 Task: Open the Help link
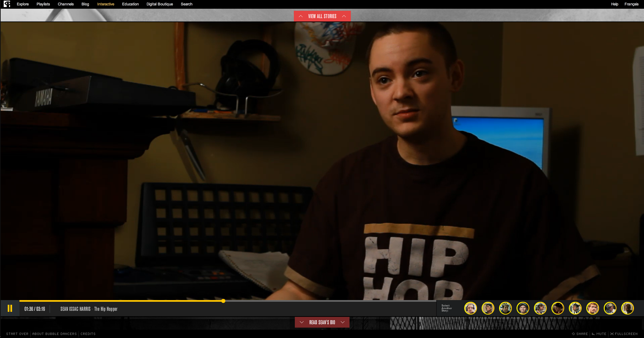tap(614, 4)
